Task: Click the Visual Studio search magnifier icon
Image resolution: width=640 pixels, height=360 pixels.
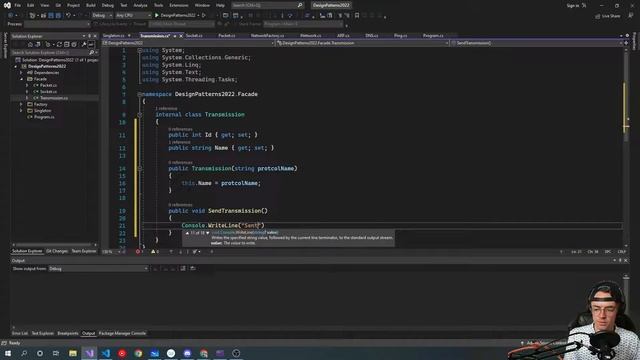Action: click(300, 5)
